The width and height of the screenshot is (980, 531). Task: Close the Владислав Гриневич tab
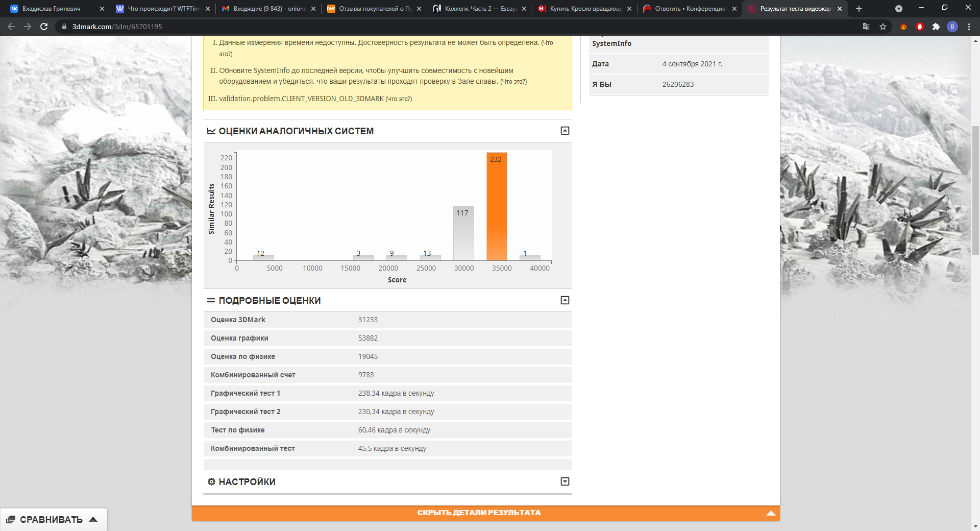tap(102, 9)
